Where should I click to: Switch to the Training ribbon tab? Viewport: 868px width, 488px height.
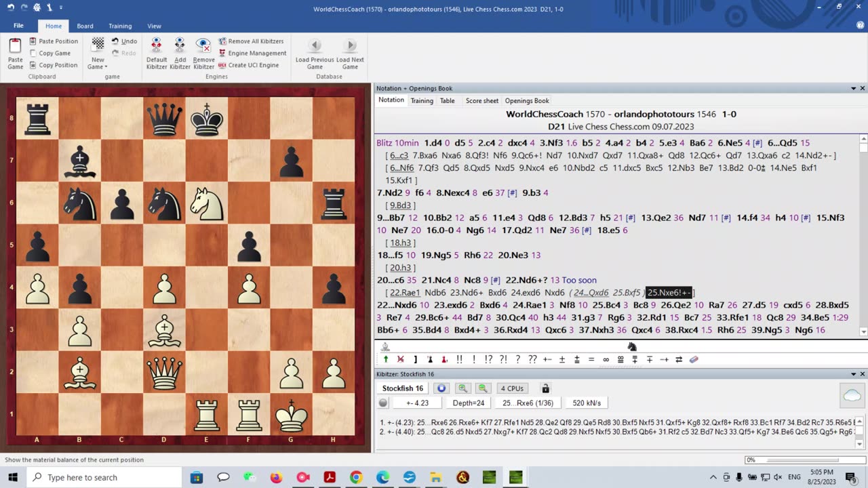coord(120,26)
